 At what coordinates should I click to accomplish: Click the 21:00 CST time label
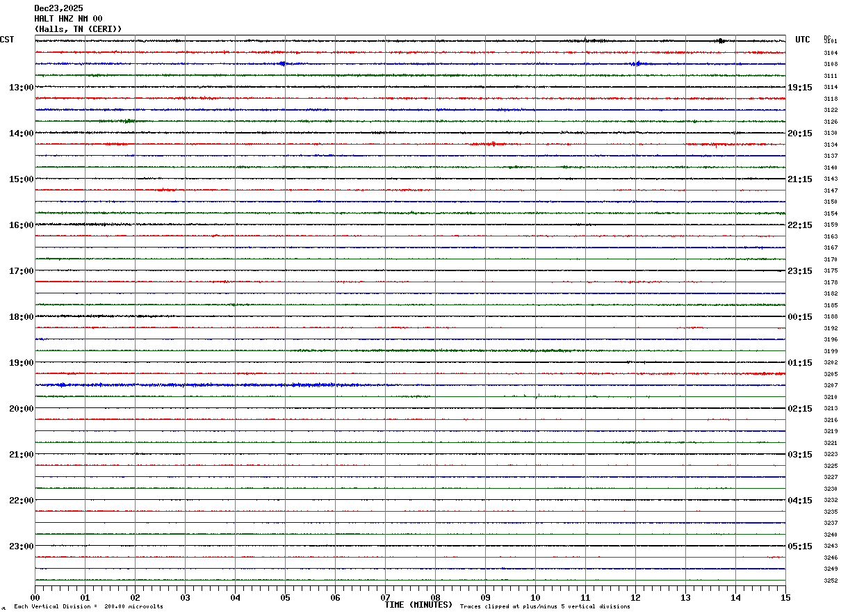(x=21, y=455)
